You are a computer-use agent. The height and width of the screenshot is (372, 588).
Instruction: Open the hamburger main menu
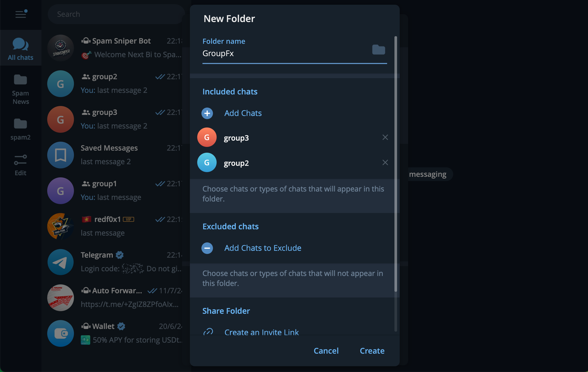click(x=21, y=14)
